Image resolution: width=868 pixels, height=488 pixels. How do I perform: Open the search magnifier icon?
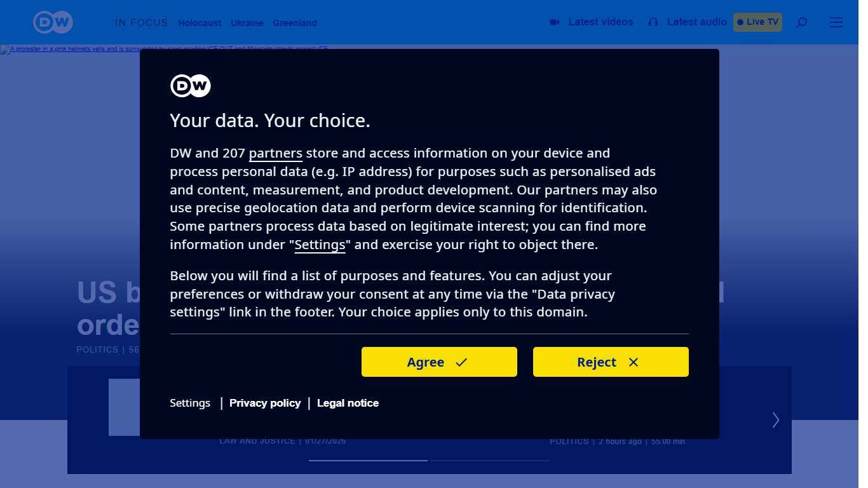coord(802,22)
